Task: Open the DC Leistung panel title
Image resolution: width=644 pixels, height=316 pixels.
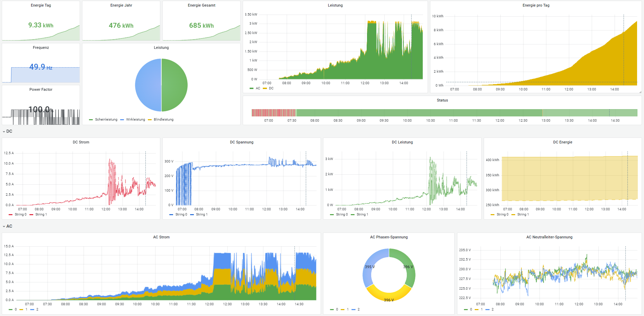Action: (402, 142)
